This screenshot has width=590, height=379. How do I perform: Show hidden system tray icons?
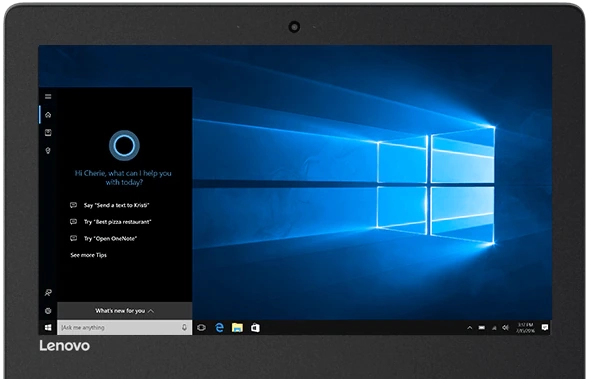tap(470, 328)
